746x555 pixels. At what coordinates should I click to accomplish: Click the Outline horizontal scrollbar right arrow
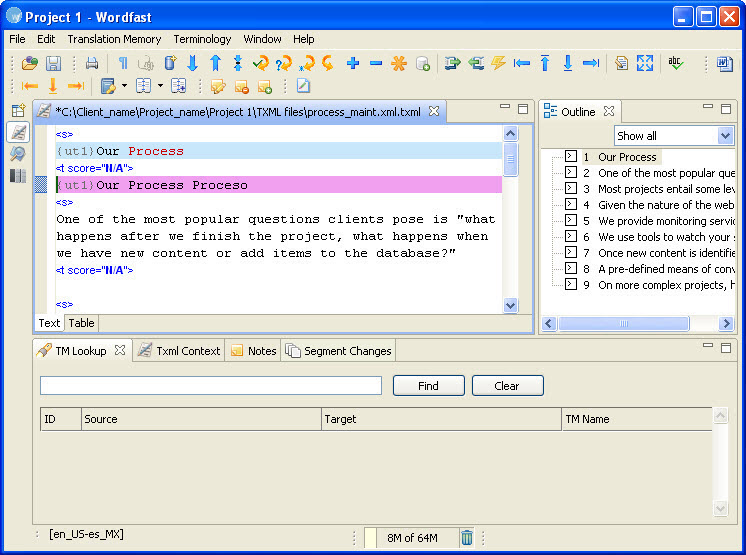pos(726,324)
